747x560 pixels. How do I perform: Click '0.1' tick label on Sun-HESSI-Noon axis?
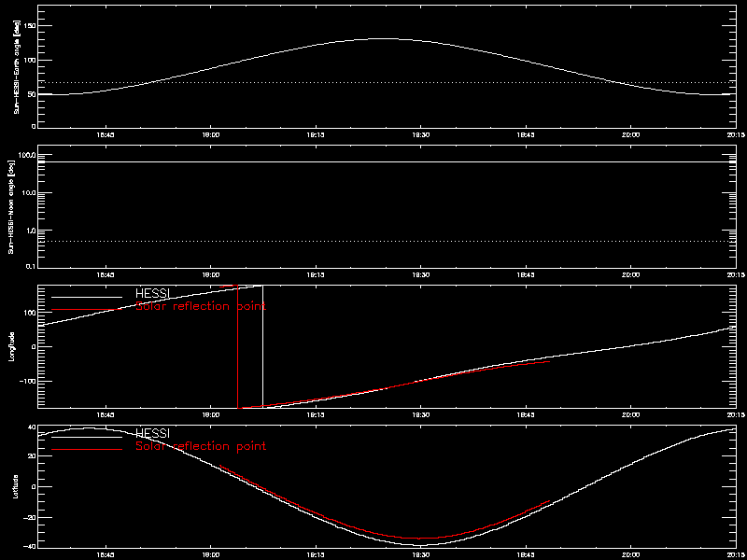coord(30,266)
